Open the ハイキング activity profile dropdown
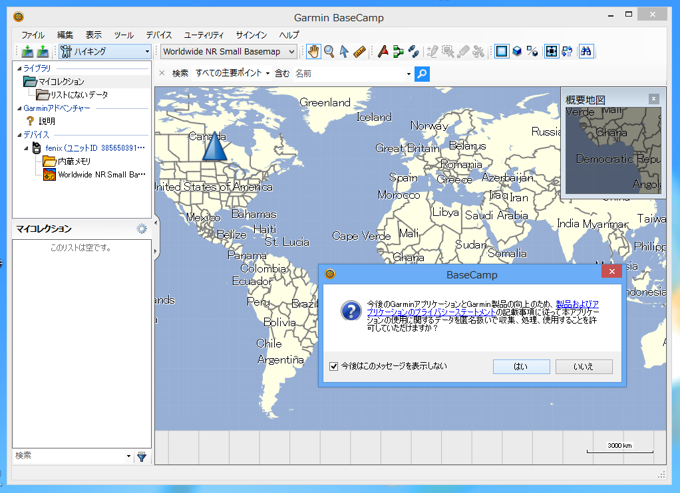This screenshot has width=680, height=493. click(x=147, y=52)
